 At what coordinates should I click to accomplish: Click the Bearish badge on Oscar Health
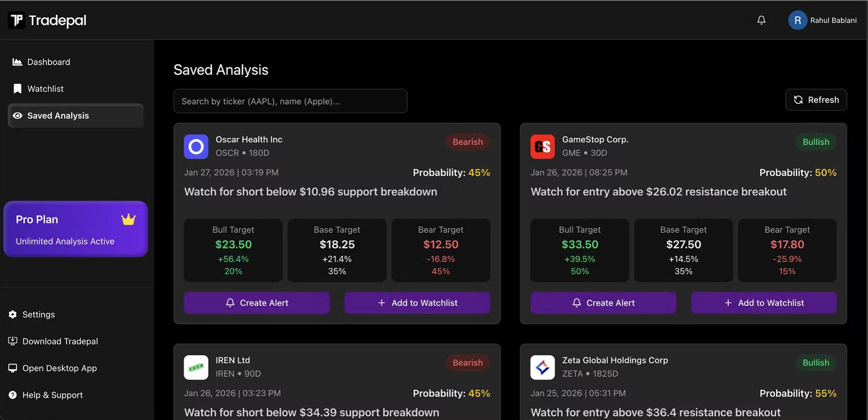(468, 142)
